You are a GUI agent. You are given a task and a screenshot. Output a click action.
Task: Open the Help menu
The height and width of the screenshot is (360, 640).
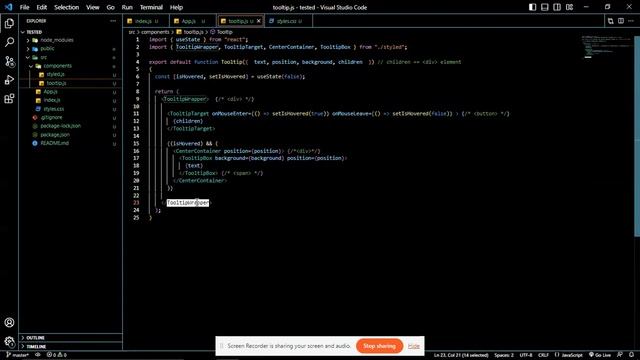(x=176, y=7)
